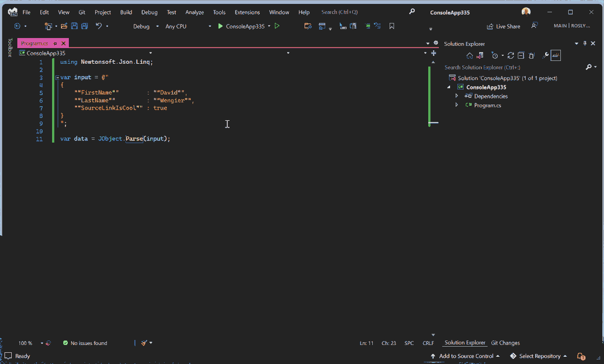This screenshot has height=364, width=604.
Task: Open the Git menu
Action: tap(82, 12)
